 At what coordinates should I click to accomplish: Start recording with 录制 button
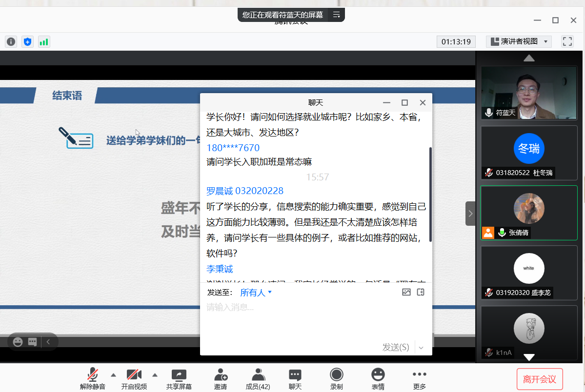pos(336,379)
